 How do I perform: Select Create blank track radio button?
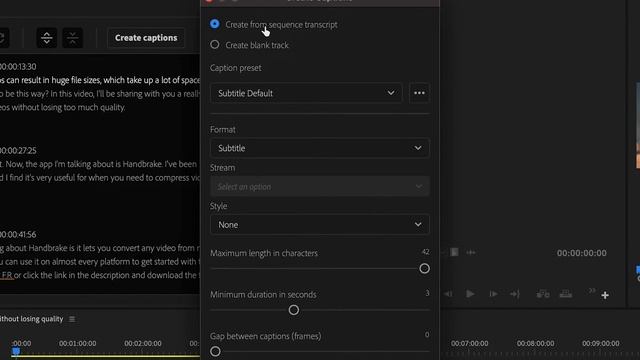(x=215, y=45)
